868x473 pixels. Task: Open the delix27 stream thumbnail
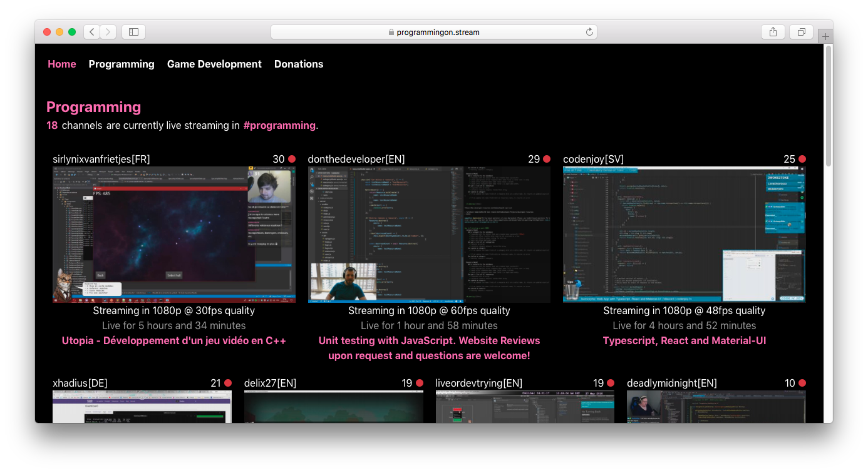pos(334,407)
